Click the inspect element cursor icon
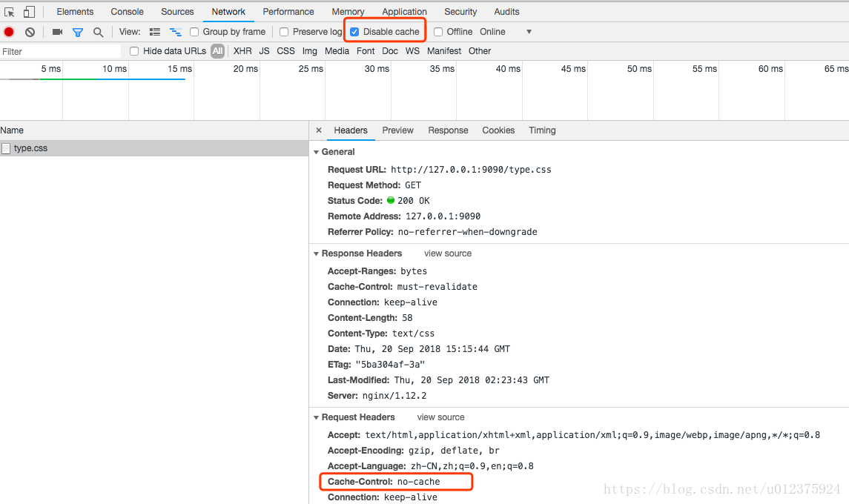Viewport: 849px width, 504px height. pos(10,12)
